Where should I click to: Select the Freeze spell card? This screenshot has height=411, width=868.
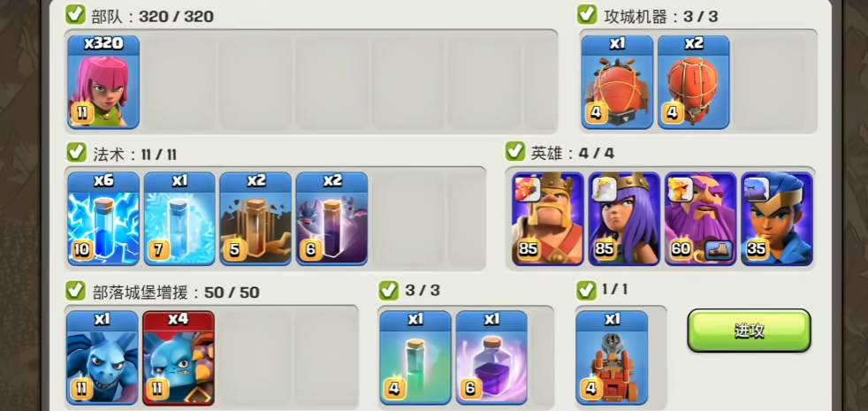click(x=179, y=219)
